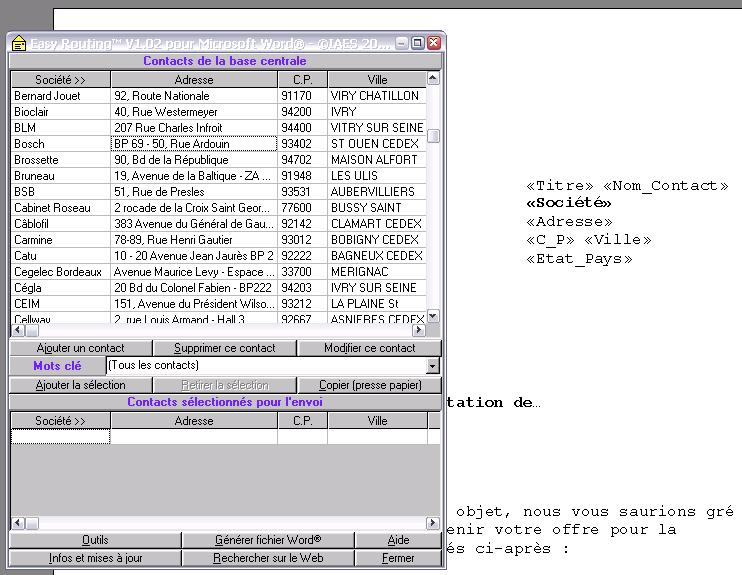This screenshot has height=575, width=742.
Task: Click 'Générer fichier Word' button
Action: pos(268,540)
